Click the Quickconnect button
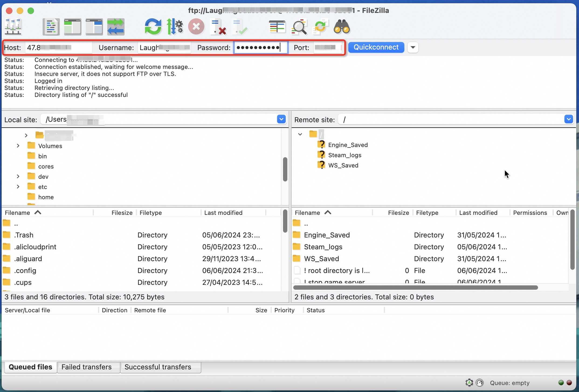The height and width of the screenshot is (392, 579). [376, 47]
